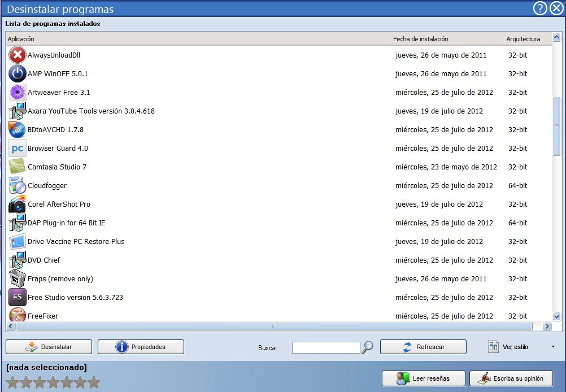Click the horizontal scrollbar left arrow

pos(11,326)
